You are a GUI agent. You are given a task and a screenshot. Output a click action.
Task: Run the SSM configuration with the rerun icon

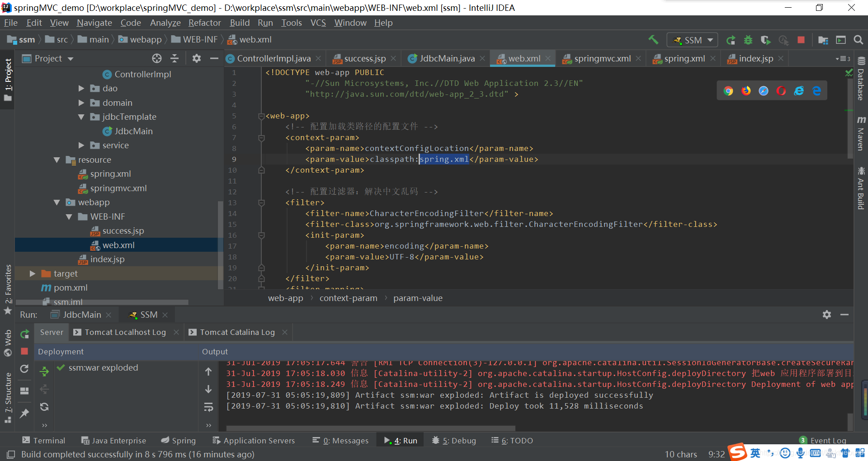(731, 40)
